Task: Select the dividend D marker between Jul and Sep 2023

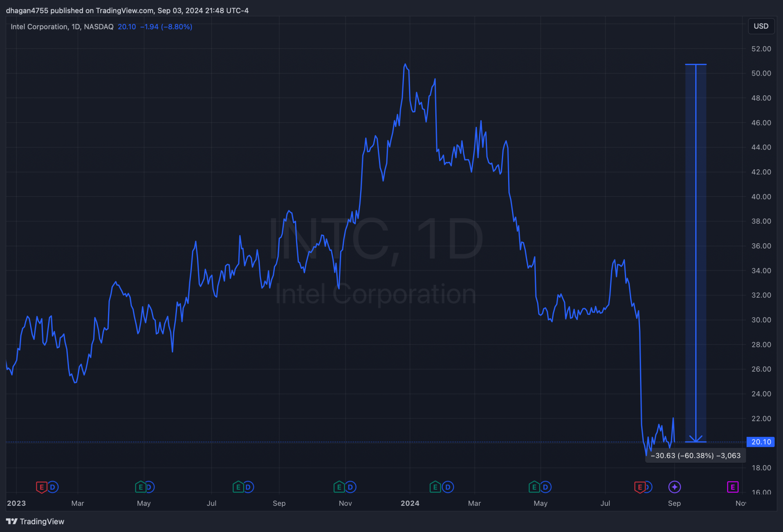Action: pos(248,487)
